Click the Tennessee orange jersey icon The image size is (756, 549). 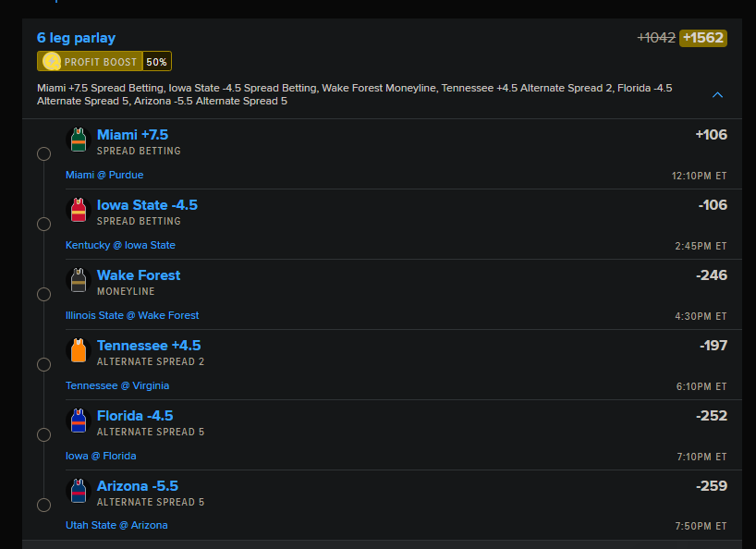click(x=79, y=350)
